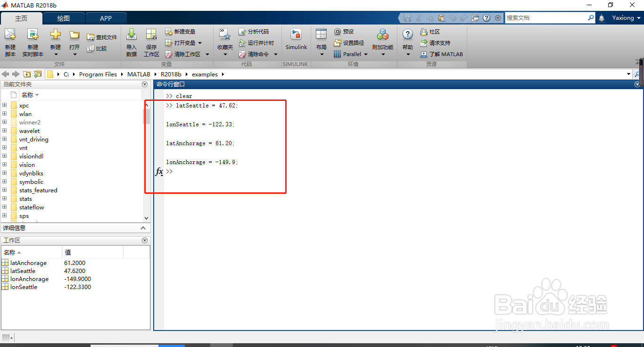The width and height of the screenshot is (644, 347).
Task: Click the browse for folder icon
Action: pyautogui.click(x=37, y=74)
